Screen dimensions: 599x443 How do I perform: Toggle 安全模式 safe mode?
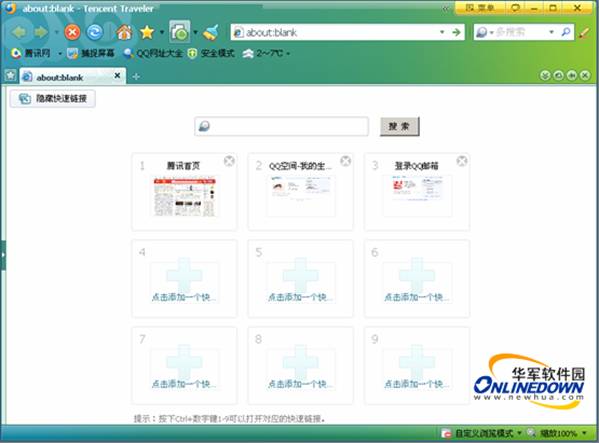(x=211, y=53)
